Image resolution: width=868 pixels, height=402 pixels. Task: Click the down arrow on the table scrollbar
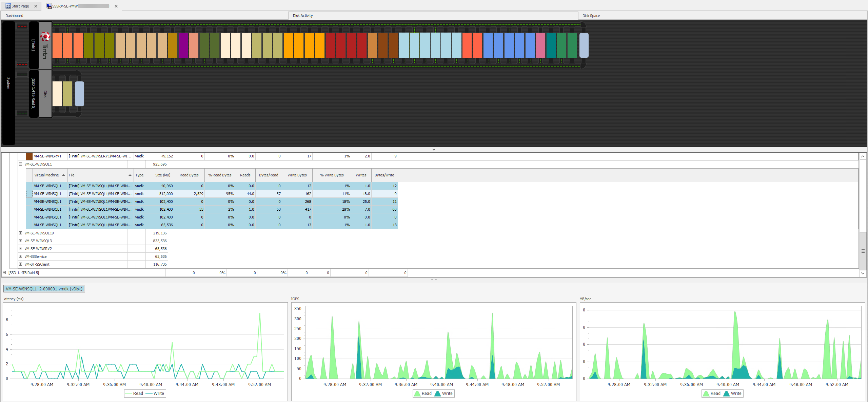(x=863, y=273)
